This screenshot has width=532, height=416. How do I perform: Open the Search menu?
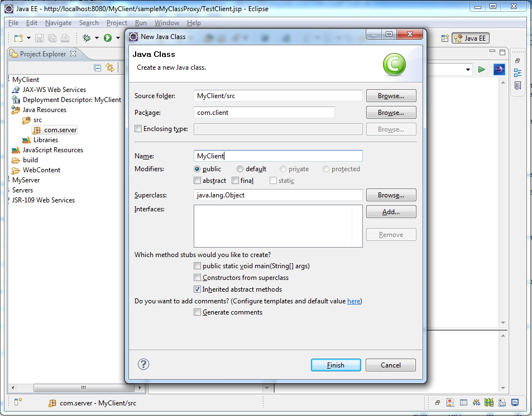pyautogui.click(x=89, y=23)
